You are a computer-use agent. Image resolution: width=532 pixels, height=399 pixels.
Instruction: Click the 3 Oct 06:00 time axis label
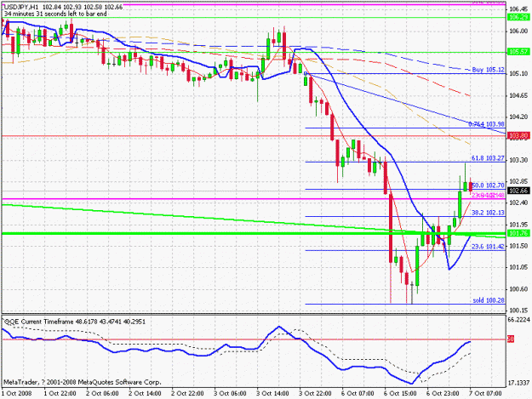point(230,394)
